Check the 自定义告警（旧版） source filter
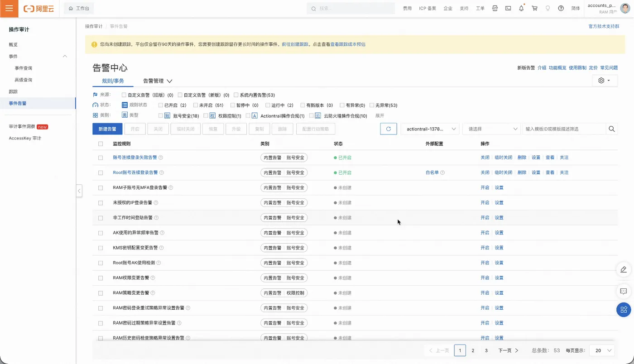 124,95
